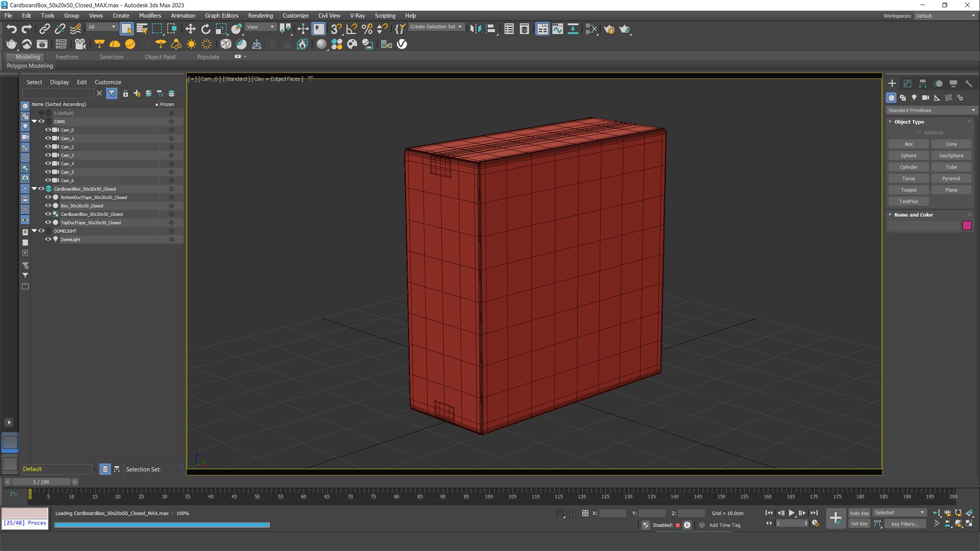Click the Sphere primitive button
Image resolution: width=980 pixels, height=551 pixels.
click(909, 156)
